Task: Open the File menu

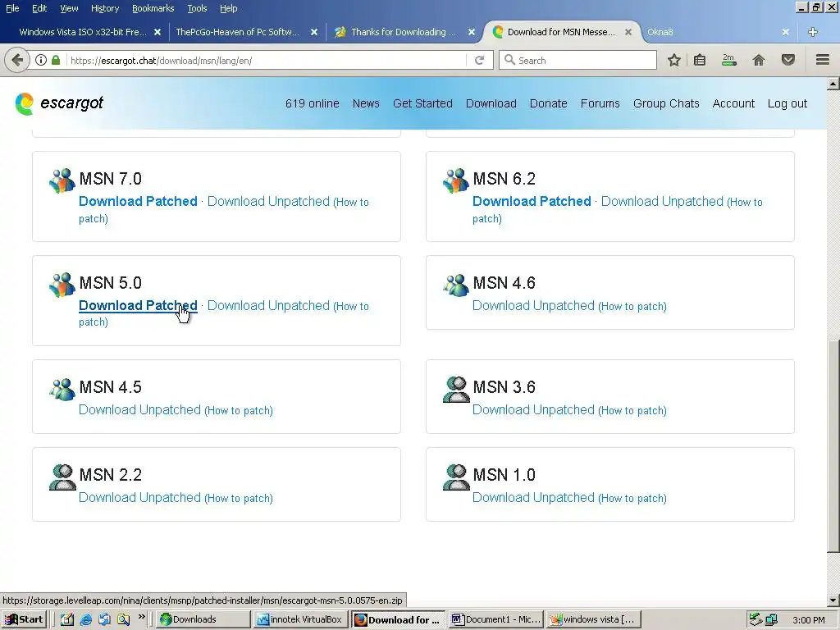Action: coord(12,8)
